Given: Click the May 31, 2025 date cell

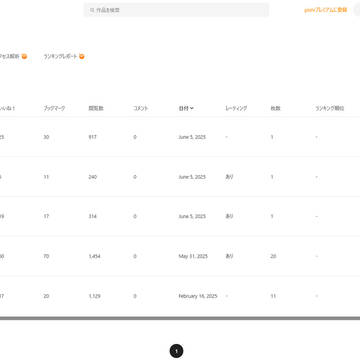Looking at the screenshot, I should [193, 256].
